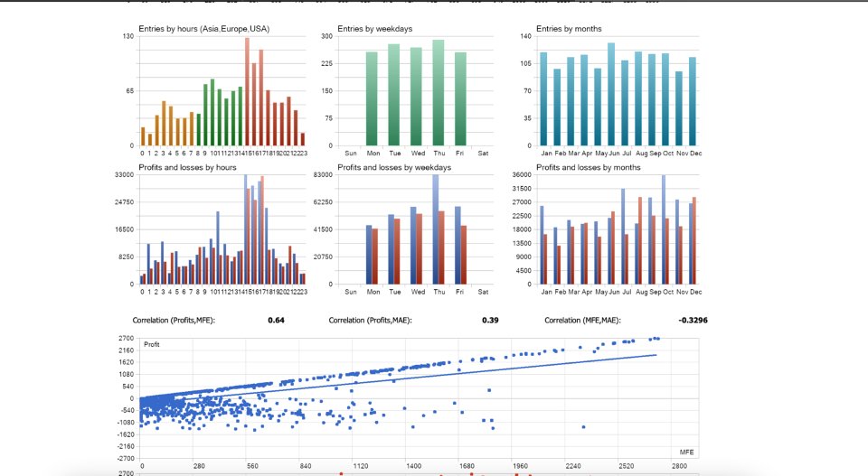Click the correlation value 0.64

pyautogui.click(x=277, y=320)
